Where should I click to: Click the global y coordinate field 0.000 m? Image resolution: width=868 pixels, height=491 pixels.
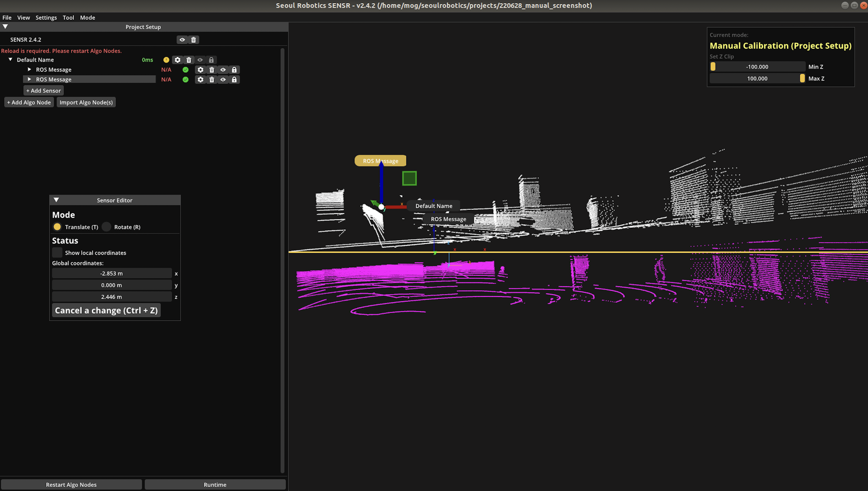[x=112, y=285]
